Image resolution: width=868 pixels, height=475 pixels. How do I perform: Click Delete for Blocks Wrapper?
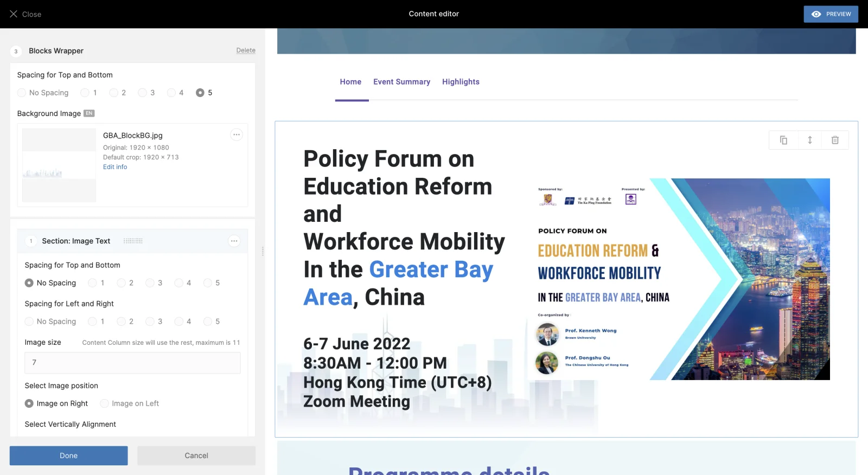tap(246, 50)
